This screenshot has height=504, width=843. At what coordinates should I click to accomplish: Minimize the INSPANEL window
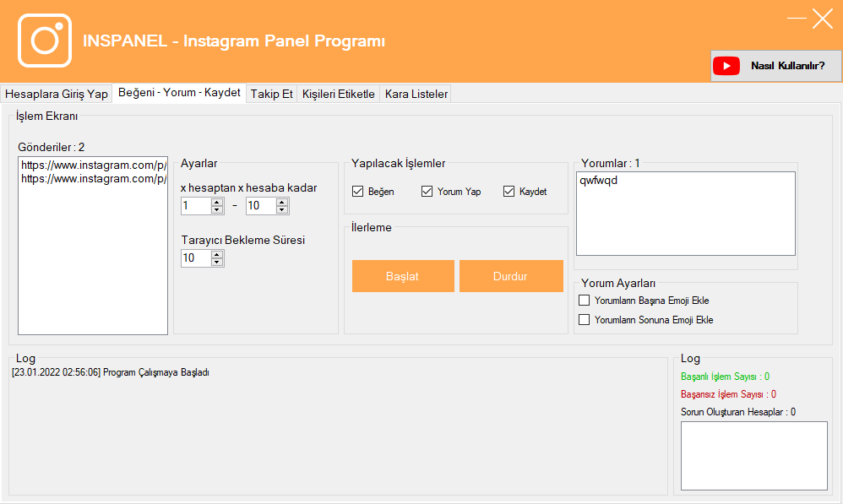pyautogui.click(x=797, y=19)
